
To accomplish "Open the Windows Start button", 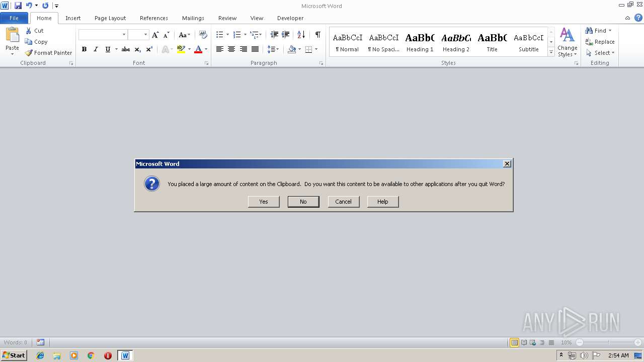I will point(14,355).
